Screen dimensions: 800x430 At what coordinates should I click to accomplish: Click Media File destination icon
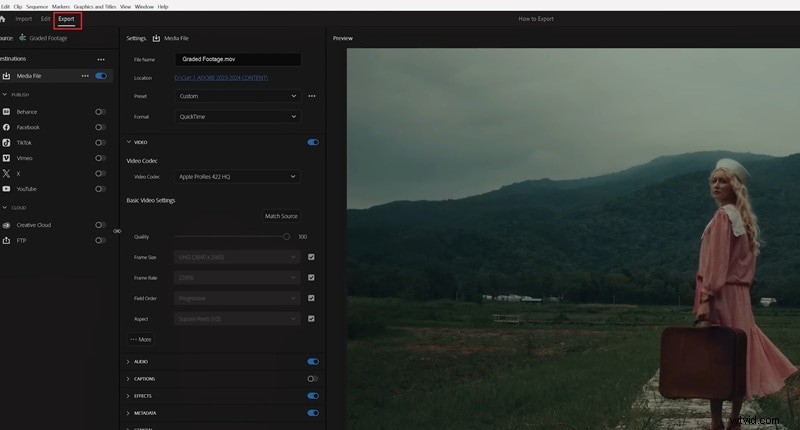pyautogui.click(x=6, y=76)
